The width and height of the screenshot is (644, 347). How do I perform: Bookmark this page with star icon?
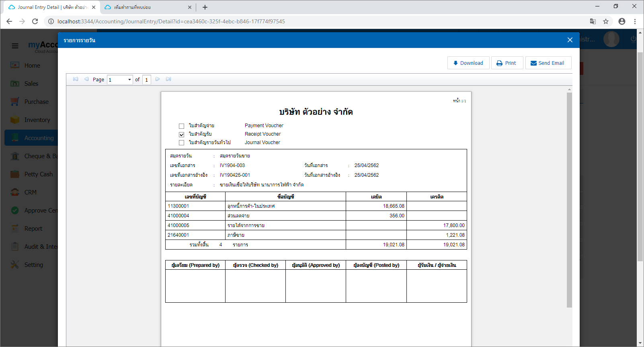pyautogui.click(x=606, y=21)
